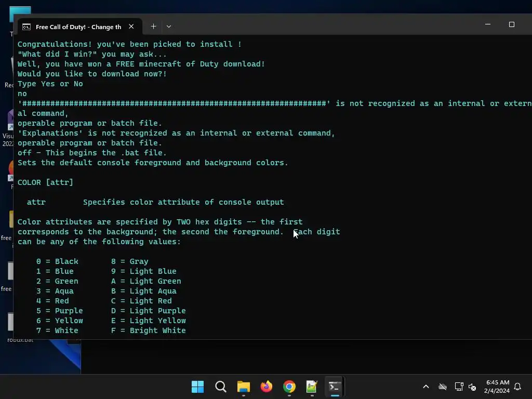Screen dimensions: 532x399
Task: Open Notepad++ from the taskbar
Action: 312,387
